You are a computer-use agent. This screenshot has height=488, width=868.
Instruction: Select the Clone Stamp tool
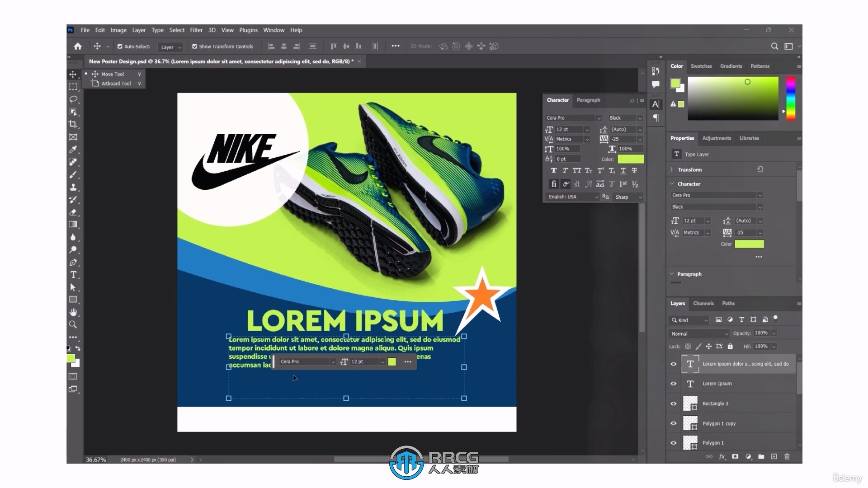point(73,187)
